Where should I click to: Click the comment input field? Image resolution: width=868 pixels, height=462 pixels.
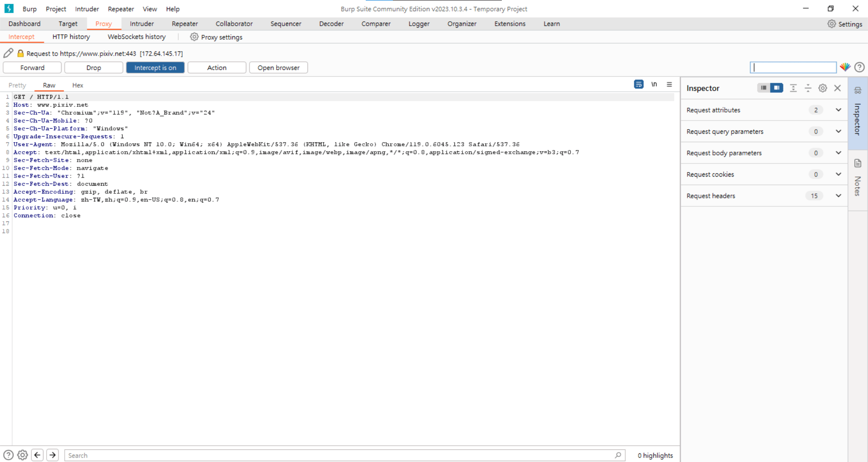point(793,67)
